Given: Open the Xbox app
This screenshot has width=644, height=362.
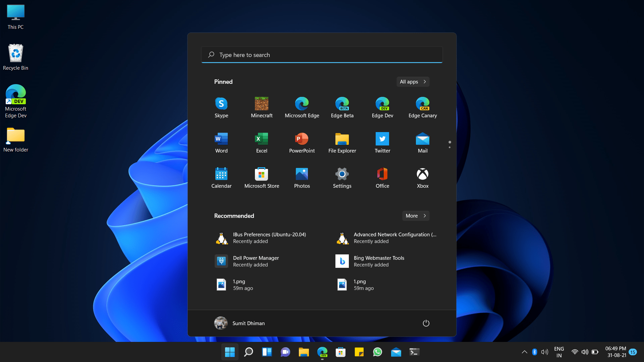Looking at the screenshot, I should tap(422, 178).
